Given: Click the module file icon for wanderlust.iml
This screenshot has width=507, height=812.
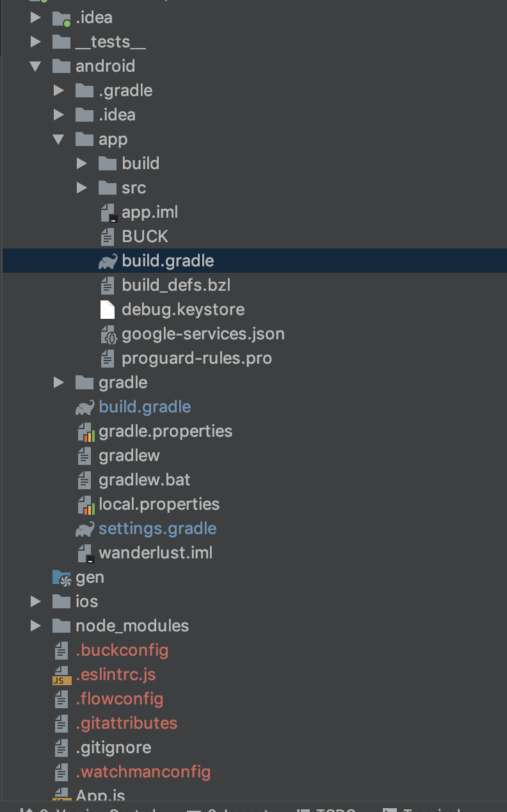Looking at the screenshot, I should 85,553.
